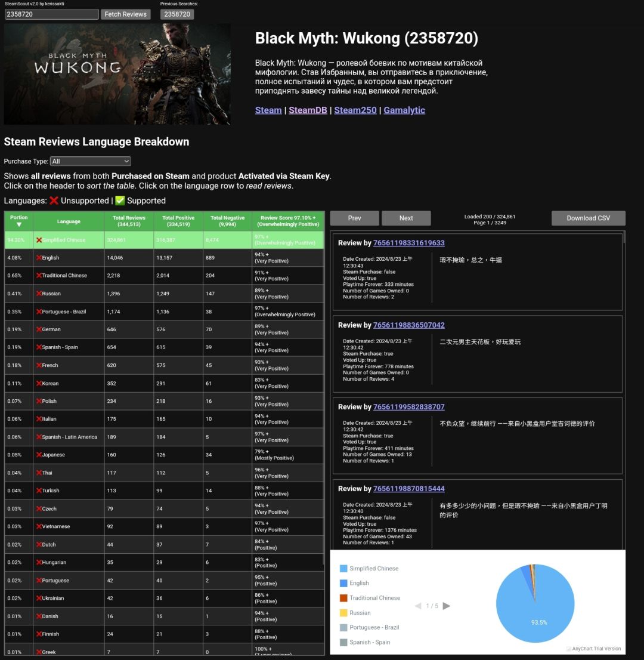644x660 pixels.
Task: Select the Korean language row
Action: coord(164,383)
